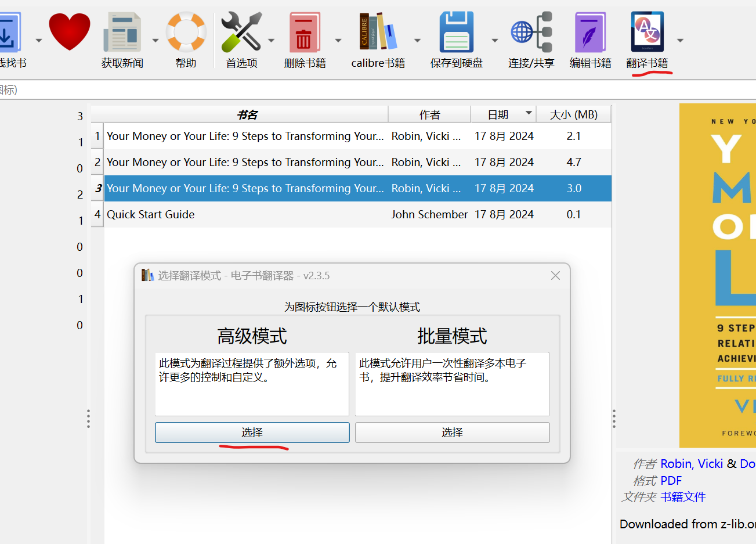Expand dropdown arrow next to calibre书籍
The height and width of the screenshot is (544, 756).
tap(417, 41)
